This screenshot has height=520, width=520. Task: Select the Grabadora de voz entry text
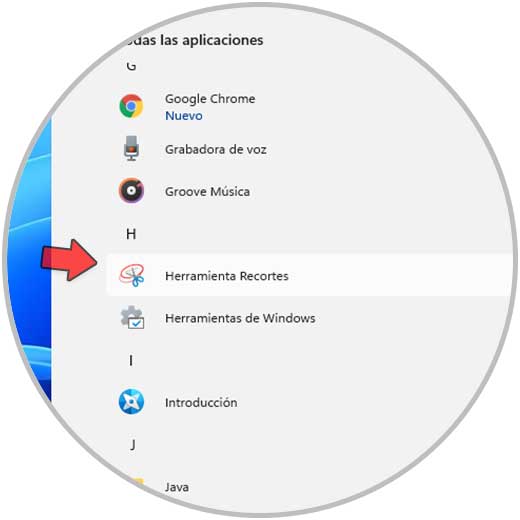216,149
